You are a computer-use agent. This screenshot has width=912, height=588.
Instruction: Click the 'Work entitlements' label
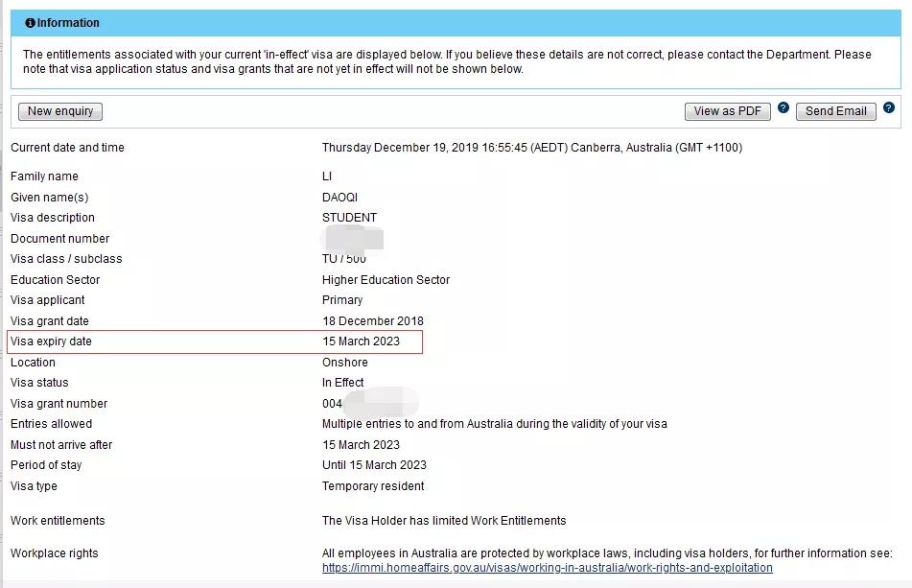click(58, 521)
